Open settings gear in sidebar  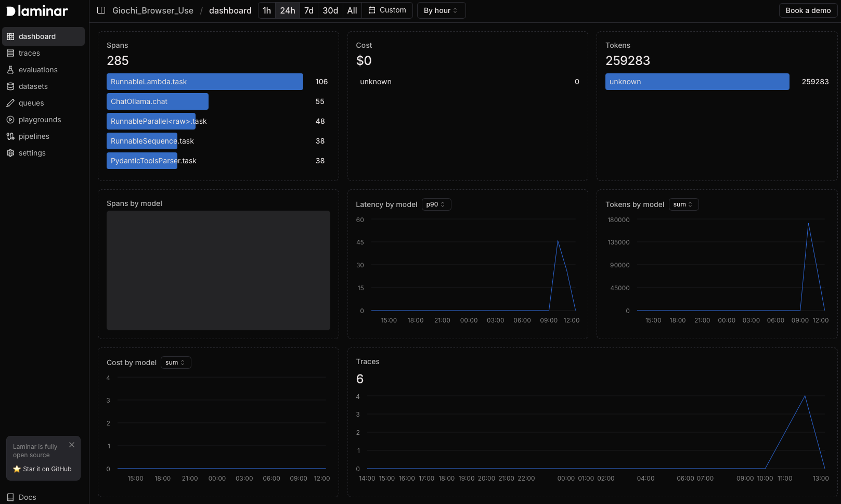(x=10, y=153)
